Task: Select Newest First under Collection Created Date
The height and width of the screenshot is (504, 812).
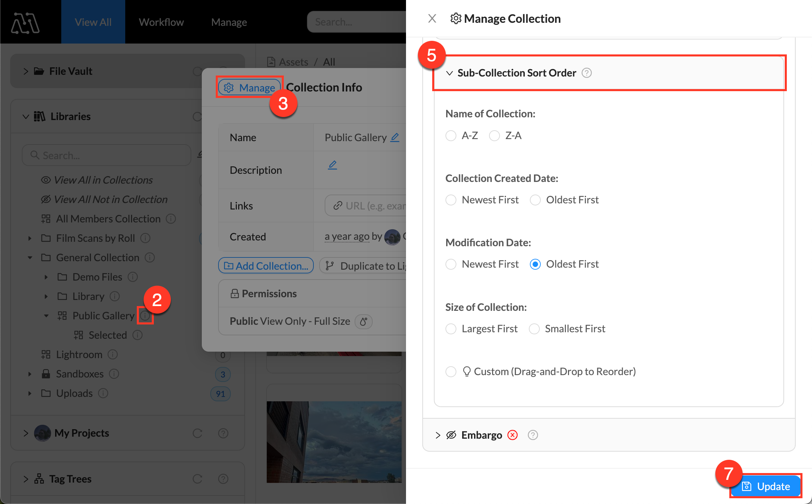Action: pyautogui.click(x=451, y=200)
